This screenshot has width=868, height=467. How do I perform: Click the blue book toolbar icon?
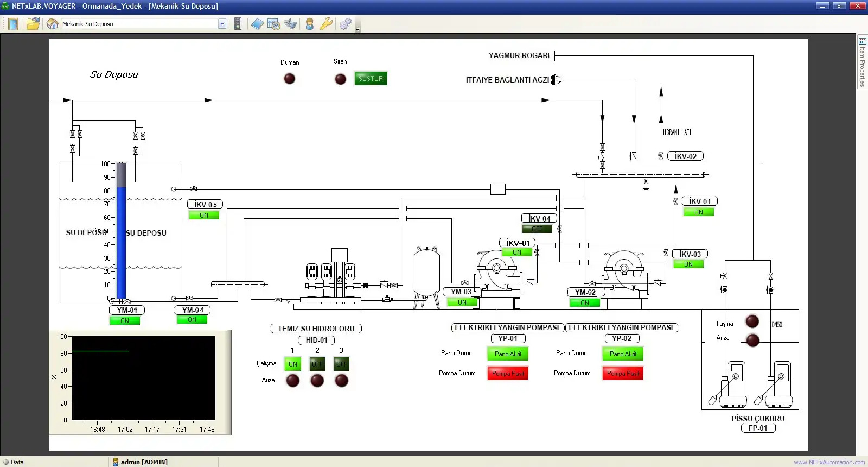coord(257,24)
